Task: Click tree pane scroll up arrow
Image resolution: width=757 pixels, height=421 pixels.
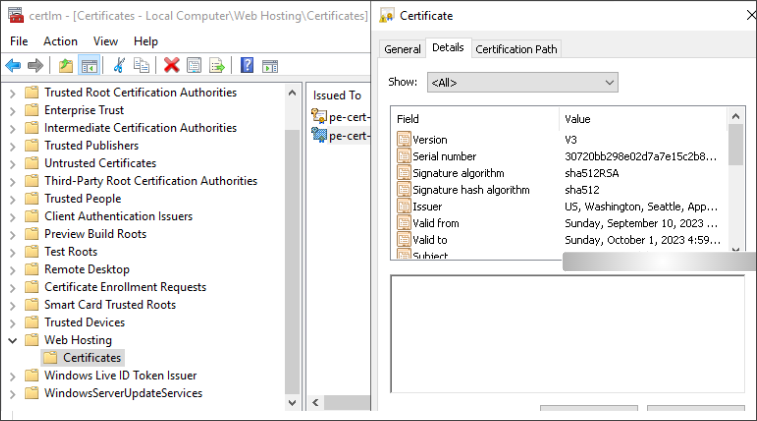Action: (292, 92)
